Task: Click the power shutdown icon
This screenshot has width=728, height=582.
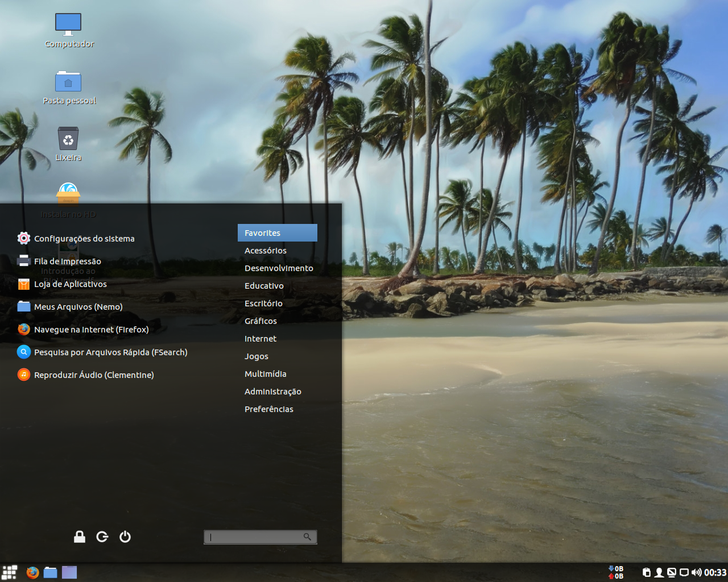Action: point(125,537)
